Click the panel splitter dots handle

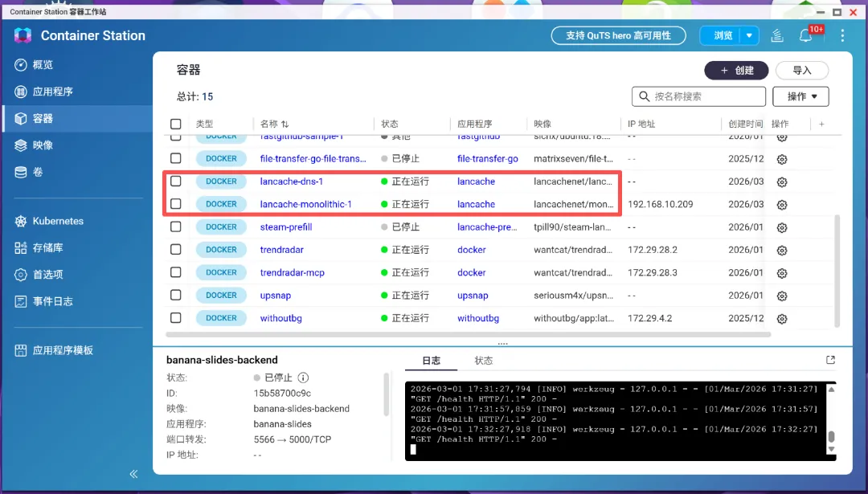(502, 344)
